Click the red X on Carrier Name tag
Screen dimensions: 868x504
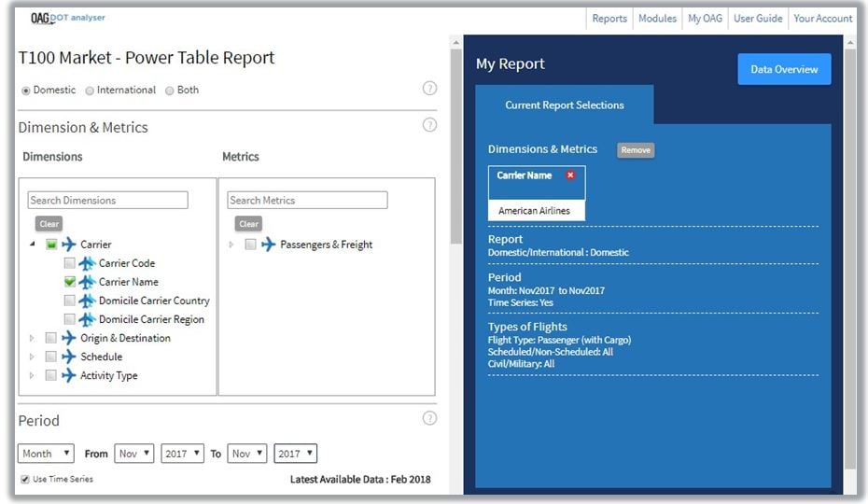(570, 175)
